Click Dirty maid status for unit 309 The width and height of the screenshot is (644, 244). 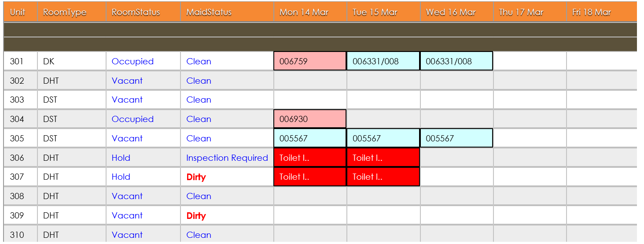click(x=196, y=216)
